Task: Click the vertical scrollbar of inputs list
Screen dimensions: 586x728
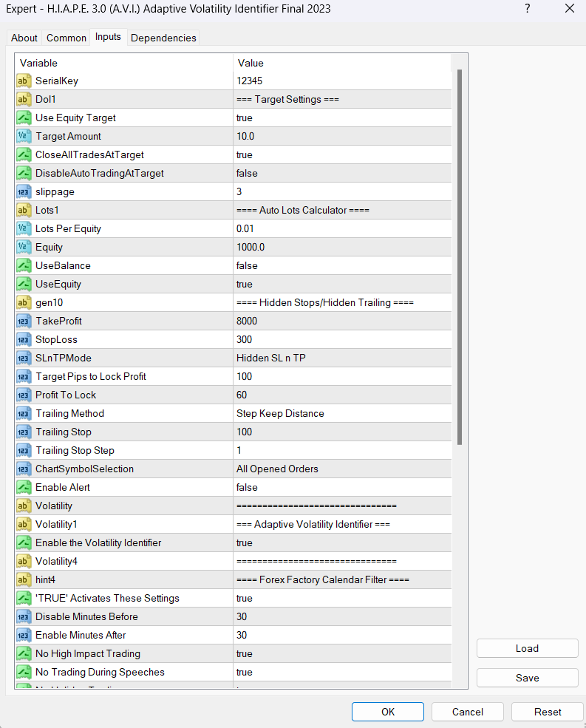Action: (x=460, y=259)
